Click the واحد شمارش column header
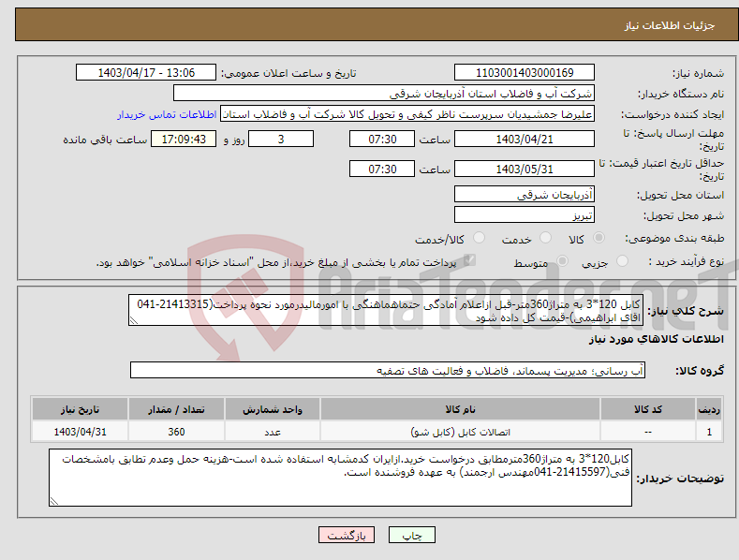 coord(273,409)
